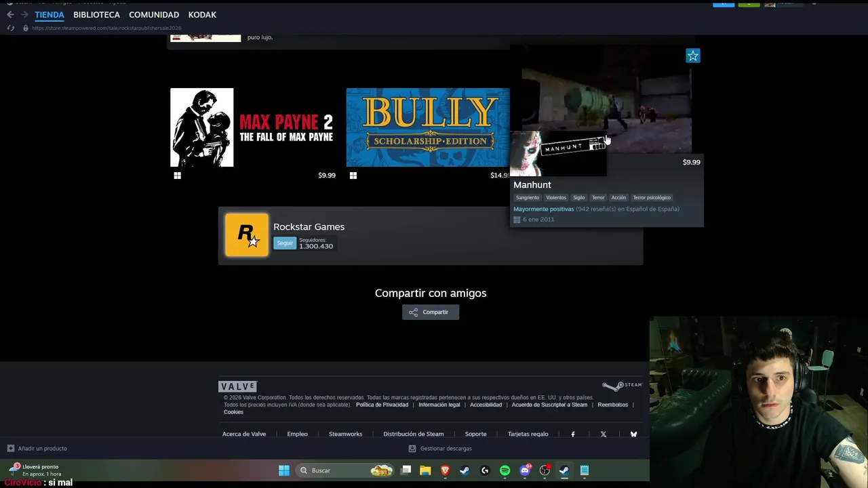Open the Notepad taskbar icon

point(585,470)
